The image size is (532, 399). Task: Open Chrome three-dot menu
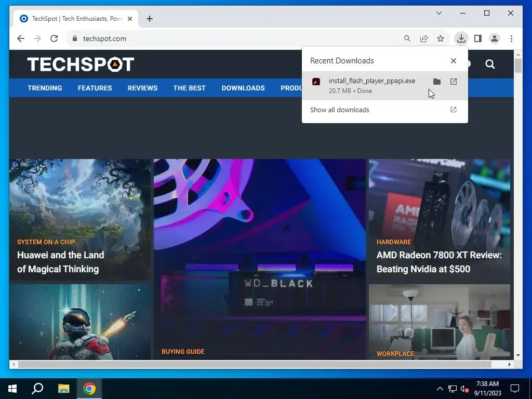click(x=511, y=38)
